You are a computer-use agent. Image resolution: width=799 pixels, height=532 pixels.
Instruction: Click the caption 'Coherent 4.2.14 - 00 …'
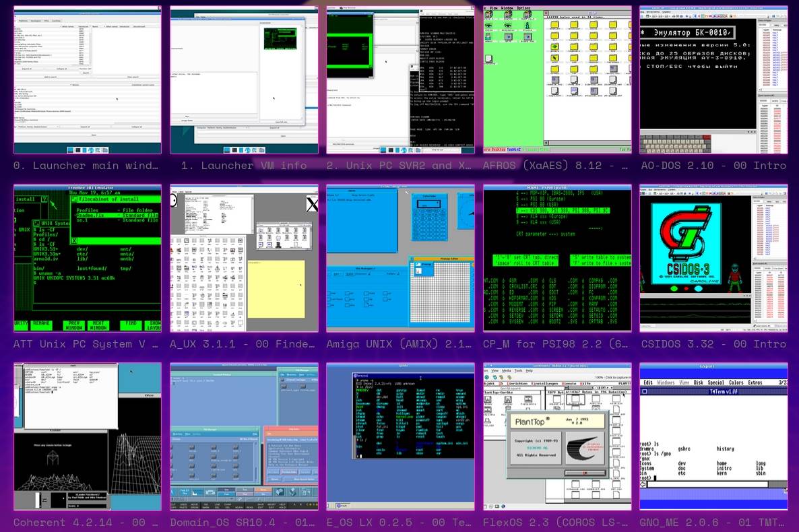[x=86, y=523]
